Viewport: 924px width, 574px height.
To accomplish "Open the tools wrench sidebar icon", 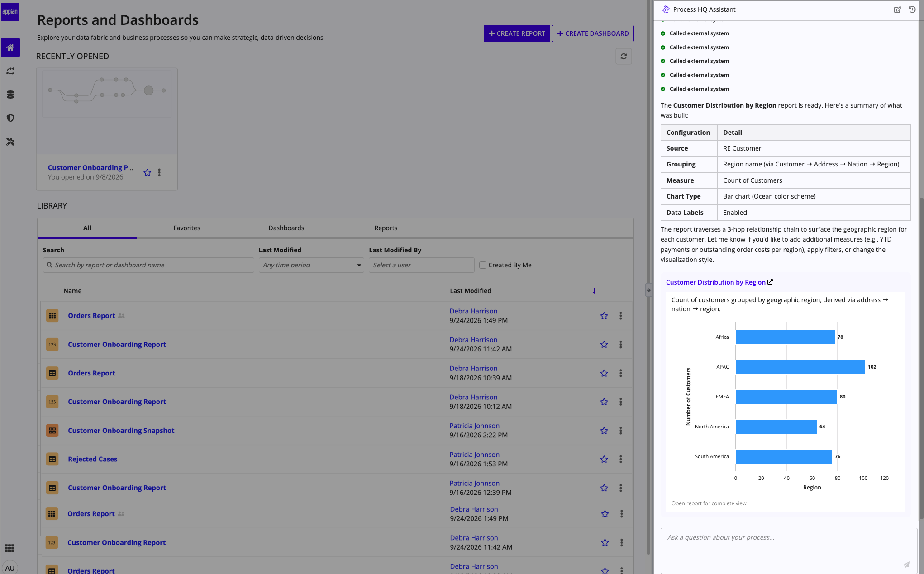I will (x=10, y=142).
